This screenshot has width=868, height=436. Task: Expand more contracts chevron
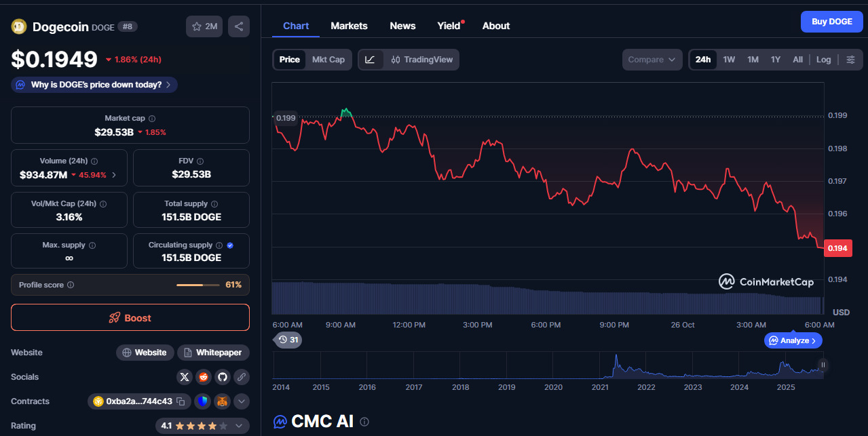pyautogui.click(x=242, y=401)
